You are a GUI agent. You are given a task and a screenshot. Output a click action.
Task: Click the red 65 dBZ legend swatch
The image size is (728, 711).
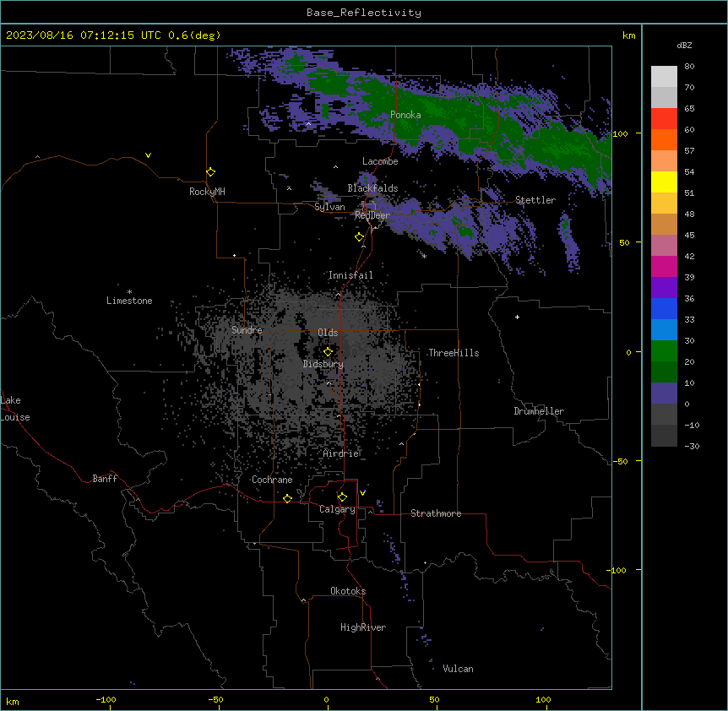664,119
